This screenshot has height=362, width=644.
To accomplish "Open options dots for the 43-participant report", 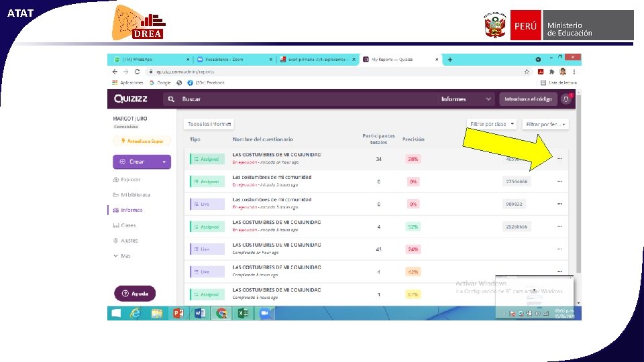I will [x=559, y=249].
